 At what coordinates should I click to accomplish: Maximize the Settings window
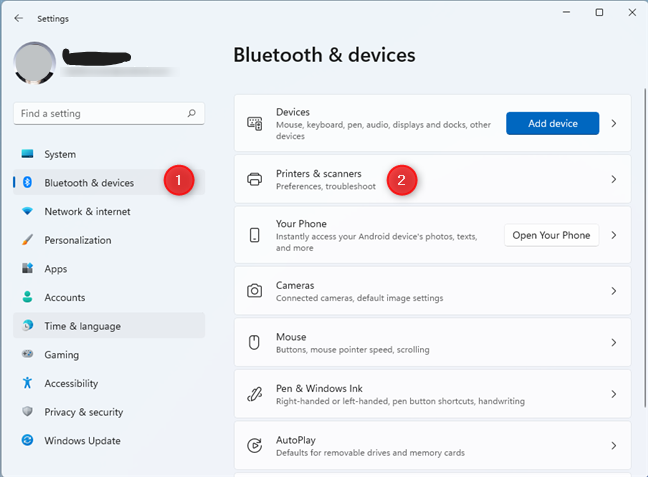(599, 12)
